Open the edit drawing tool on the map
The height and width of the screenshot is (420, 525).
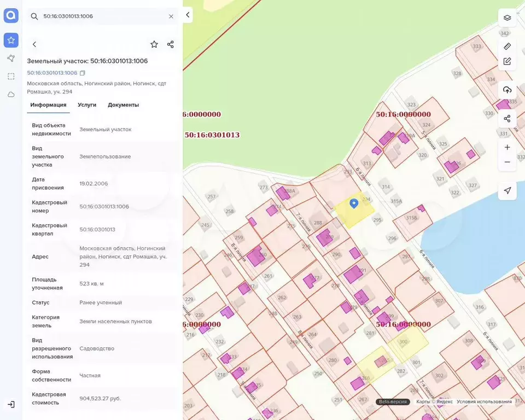(x=507, y=61)
